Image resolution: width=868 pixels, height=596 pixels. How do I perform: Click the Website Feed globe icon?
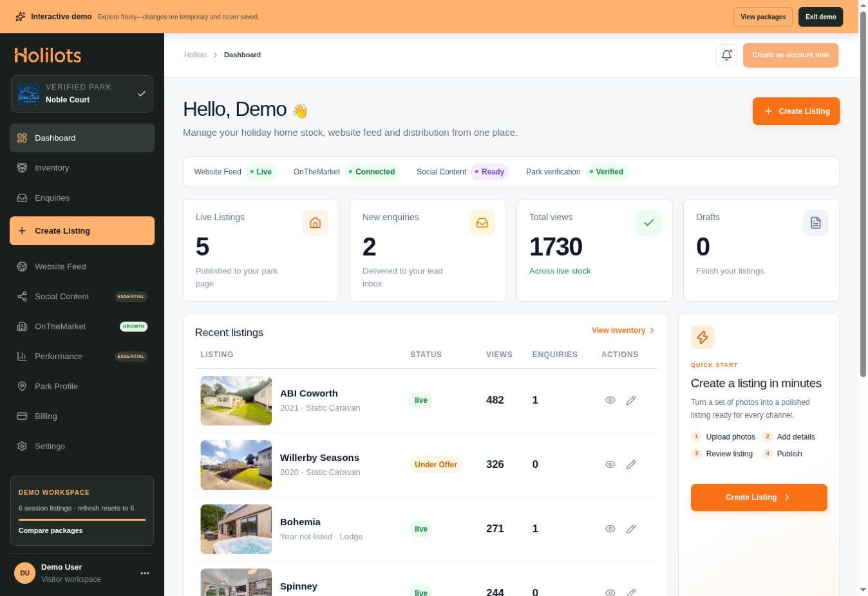(22, 266)
